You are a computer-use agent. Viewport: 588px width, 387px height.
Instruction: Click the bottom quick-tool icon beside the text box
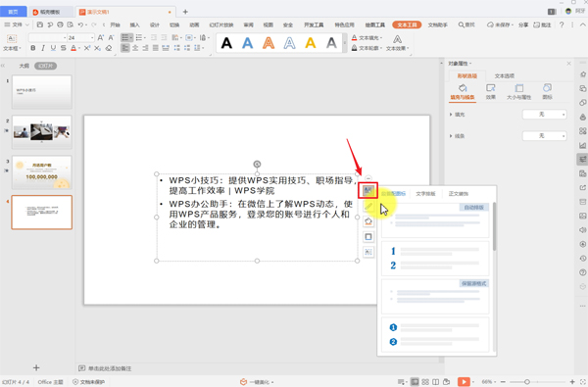(x=368, y=252)
